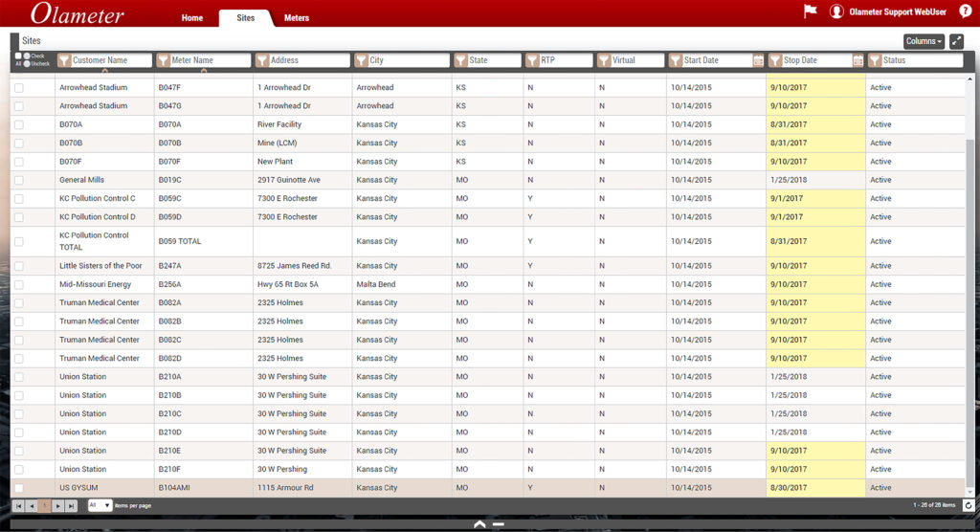Click into the Status filter field

tap(922, 60)
